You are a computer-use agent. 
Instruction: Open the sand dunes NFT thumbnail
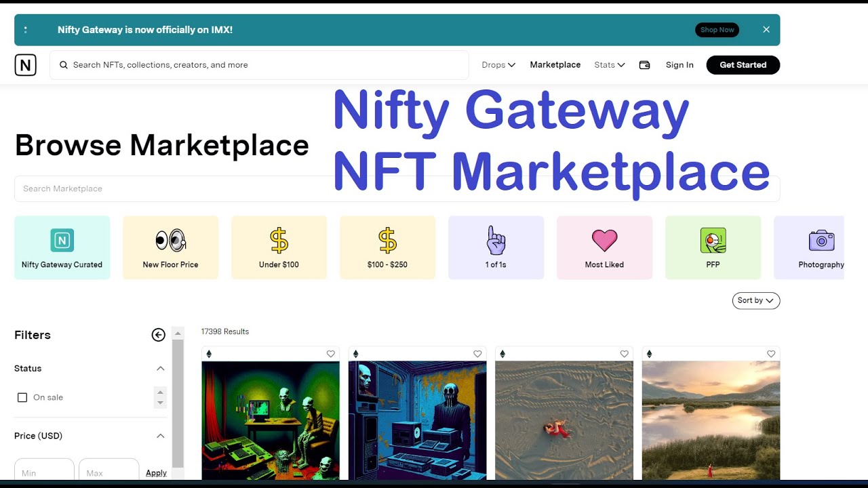tap(564, 420)
